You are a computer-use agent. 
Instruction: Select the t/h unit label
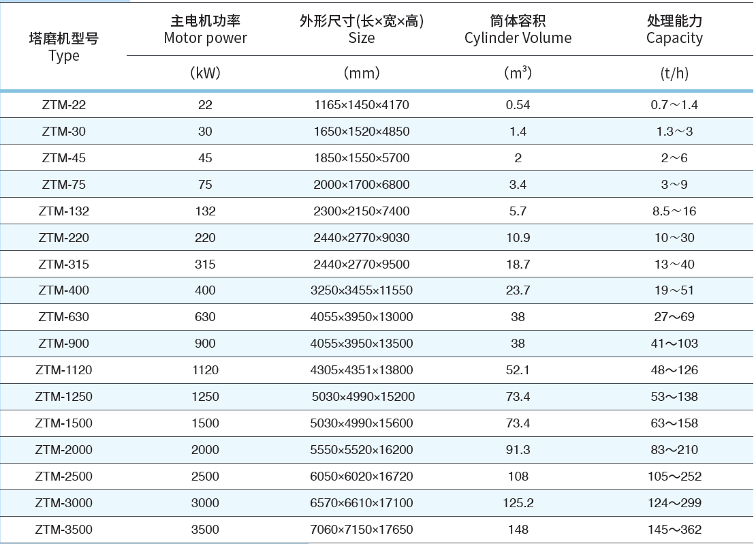coord(674,73)
